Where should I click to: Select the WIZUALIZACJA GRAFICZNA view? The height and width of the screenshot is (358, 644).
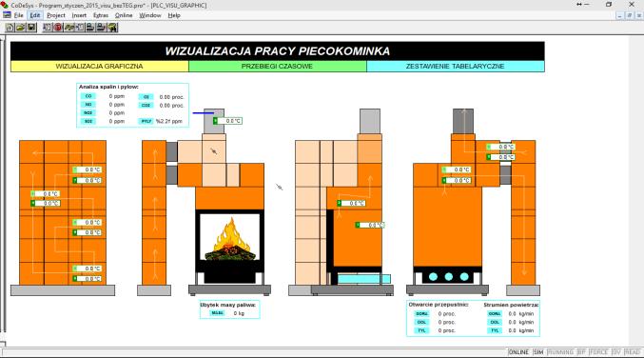pos(99,67)
